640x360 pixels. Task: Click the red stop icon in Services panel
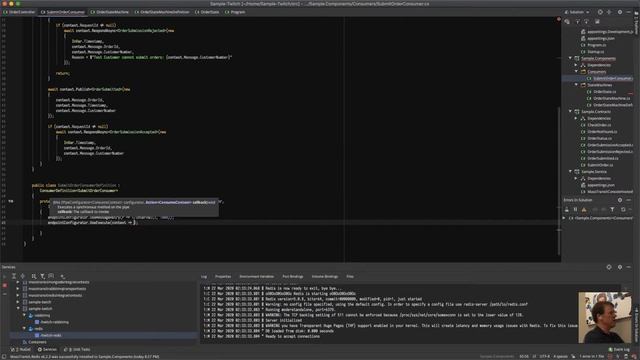(5, 285)
